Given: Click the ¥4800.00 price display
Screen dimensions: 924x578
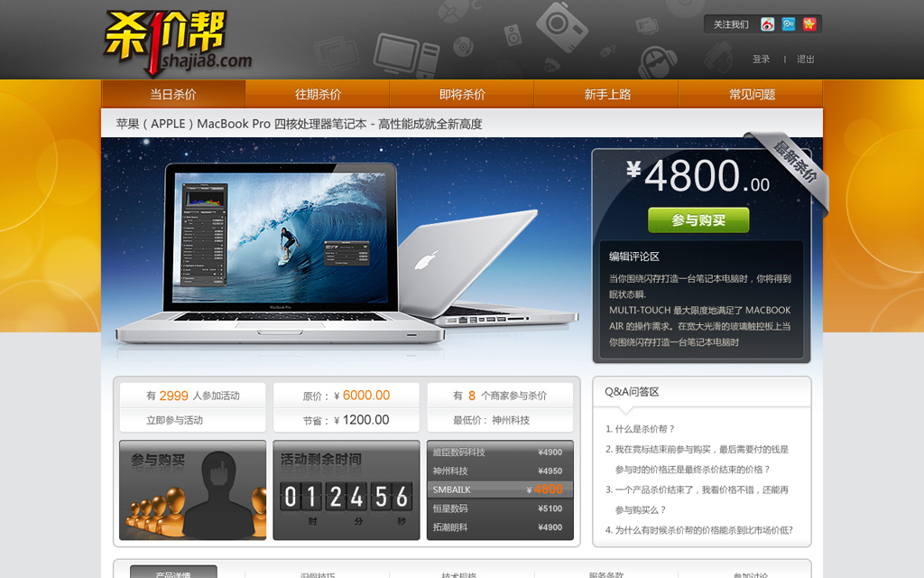Looking at the screenshot, I should [698, 176].
